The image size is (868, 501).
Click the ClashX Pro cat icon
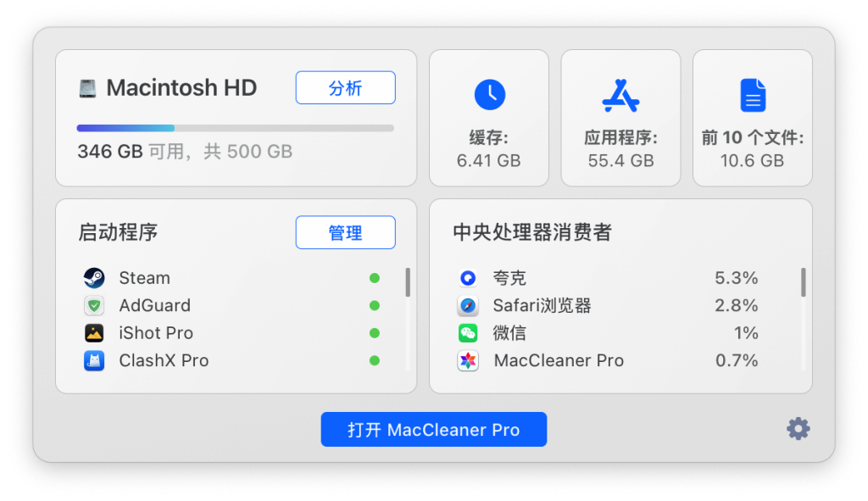(x=94, y=360)
